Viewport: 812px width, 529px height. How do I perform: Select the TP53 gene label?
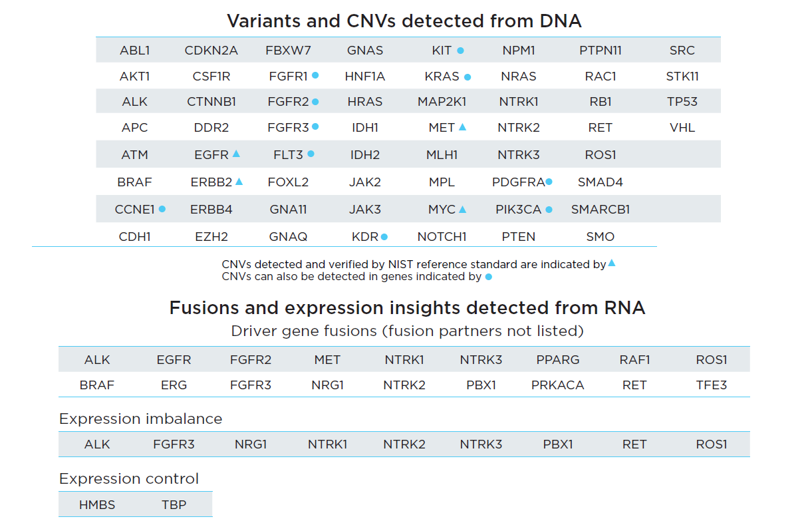pos(682,102)
